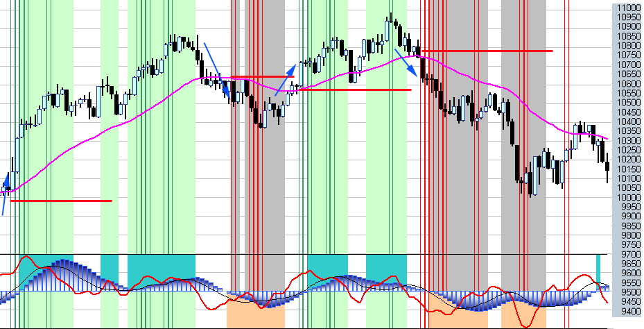Click the 11000 price axis label
Image resolution: width=644 pixels, height=329 pixels.
626,6
